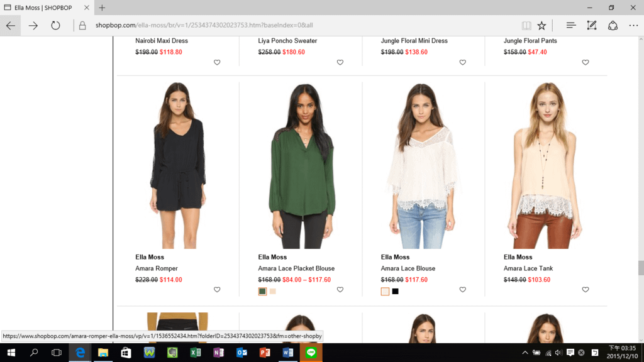This screenshot has height=362, width=644.
Task: View the black Amara Romper photo
Action: [177, 165]
